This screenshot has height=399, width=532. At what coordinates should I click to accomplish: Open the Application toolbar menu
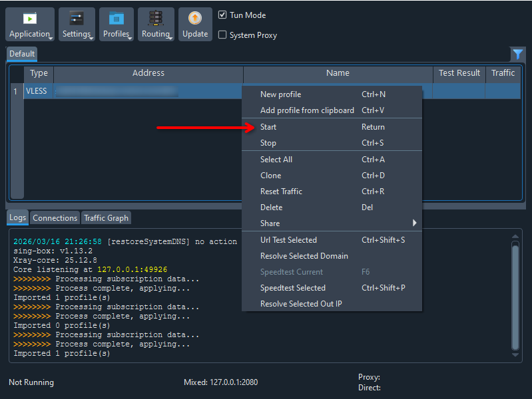[30, 25]
